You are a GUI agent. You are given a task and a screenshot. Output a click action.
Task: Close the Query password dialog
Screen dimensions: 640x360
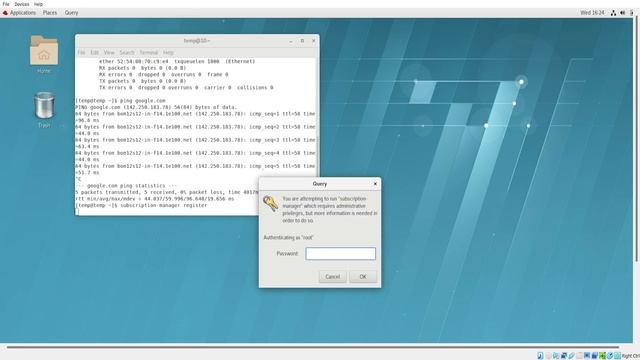point(375,184)
